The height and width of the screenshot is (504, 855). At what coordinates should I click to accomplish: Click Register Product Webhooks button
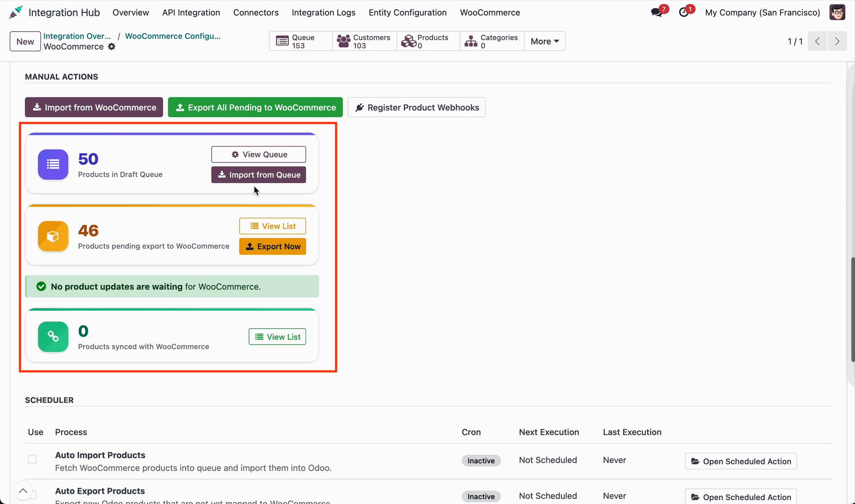[416, 107]
